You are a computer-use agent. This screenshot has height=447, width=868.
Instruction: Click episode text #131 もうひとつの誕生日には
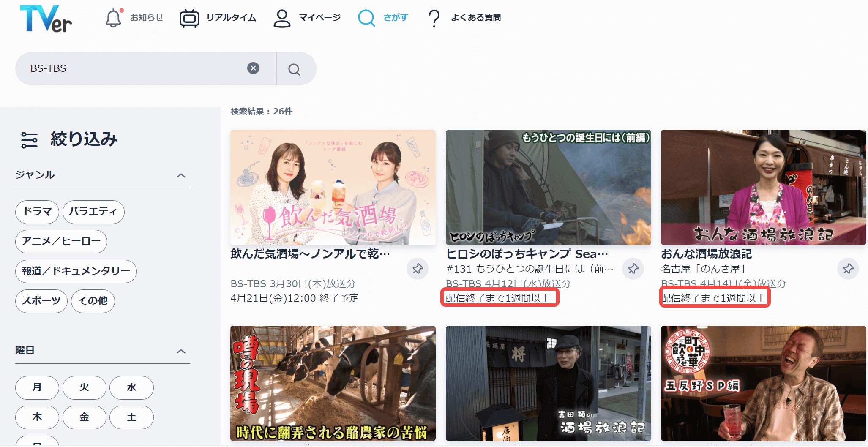pos(530,269)
